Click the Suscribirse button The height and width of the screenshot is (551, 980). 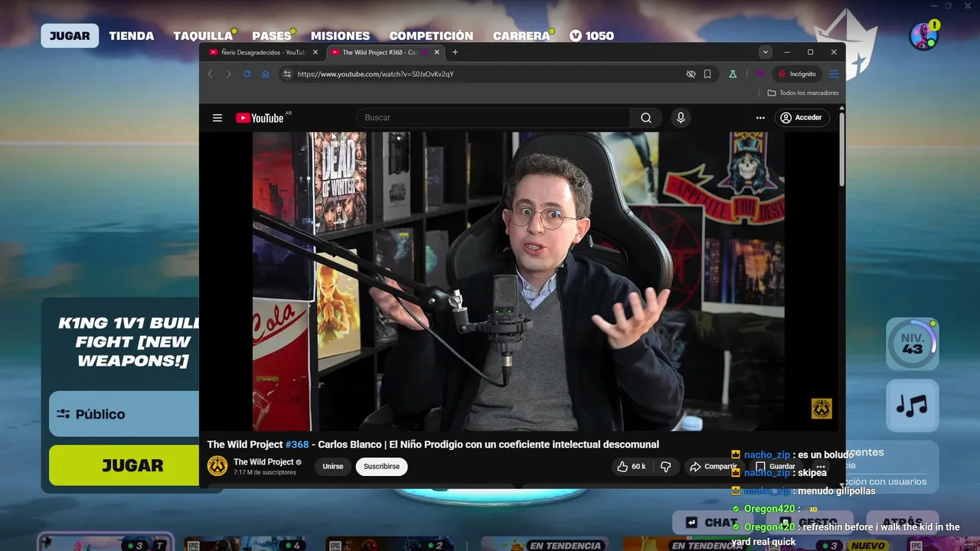click(381, 466)
